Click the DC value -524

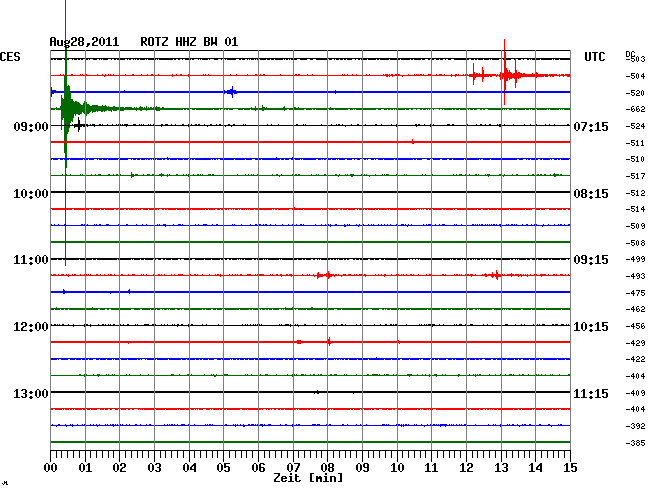pyautogui.click(x=635, y=126)
